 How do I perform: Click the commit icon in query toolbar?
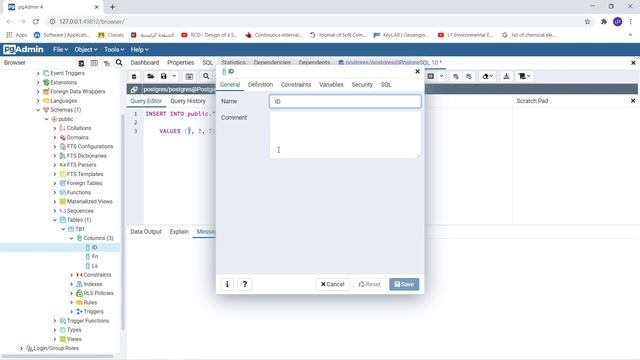[x=456, y=76]
